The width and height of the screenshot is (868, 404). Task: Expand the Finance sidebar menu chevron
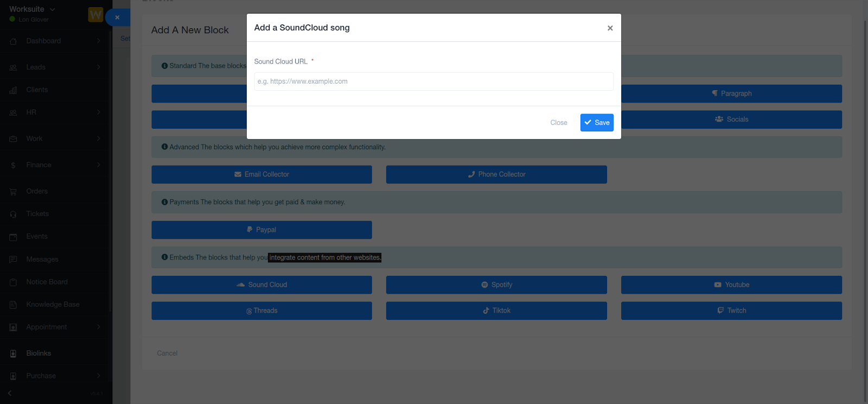98,165
